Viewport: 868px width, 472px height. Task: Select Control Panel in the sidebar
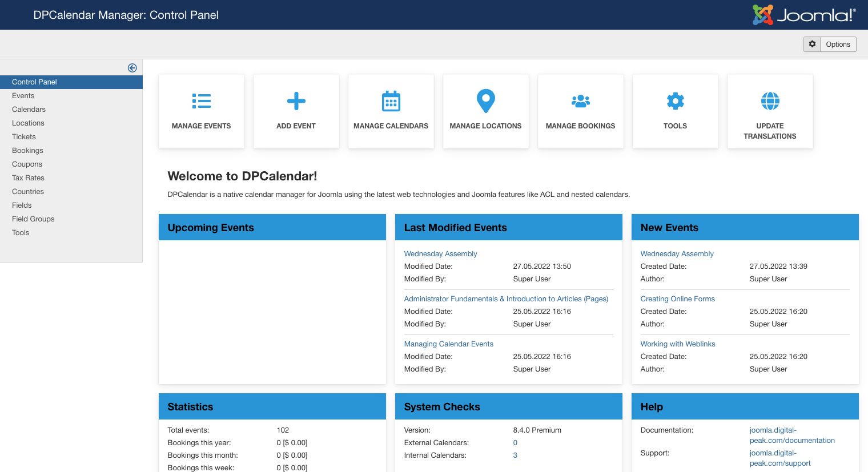(x=71, y=82)
